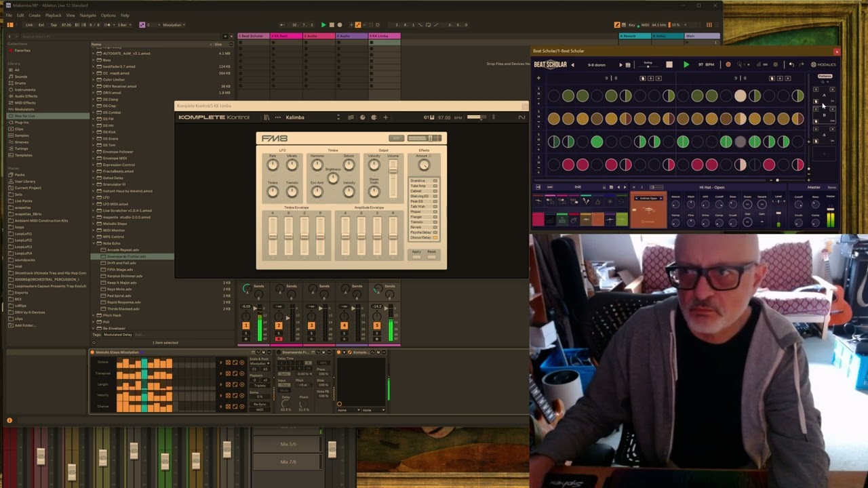The width and height of the screenshot is (868, 488).
Task: Open the Patterns button in Beat Scholar
Action: [825, 76]
